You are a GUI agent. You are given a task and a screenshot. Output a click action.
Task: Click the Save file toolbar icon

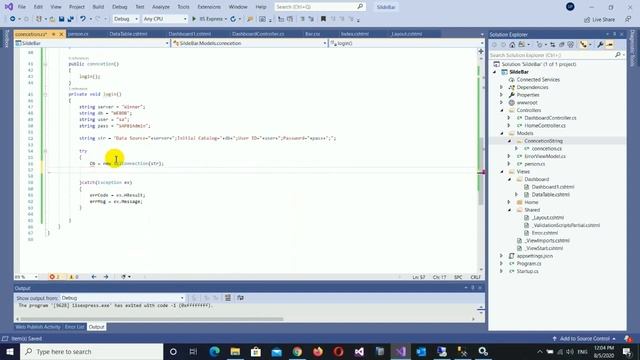pos(61,19)
